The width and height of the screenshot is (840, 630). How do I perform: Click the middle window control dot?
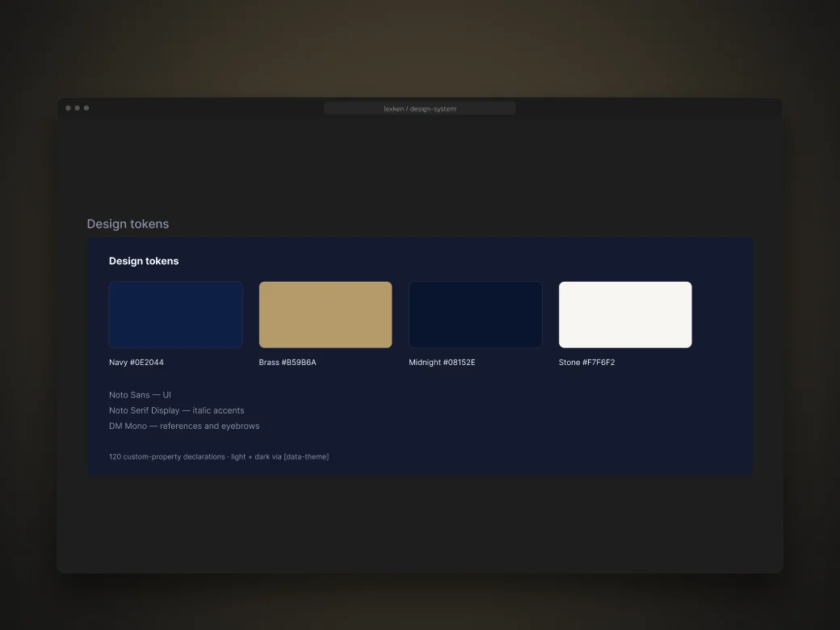pyautogui.click(x=78, y=108)
